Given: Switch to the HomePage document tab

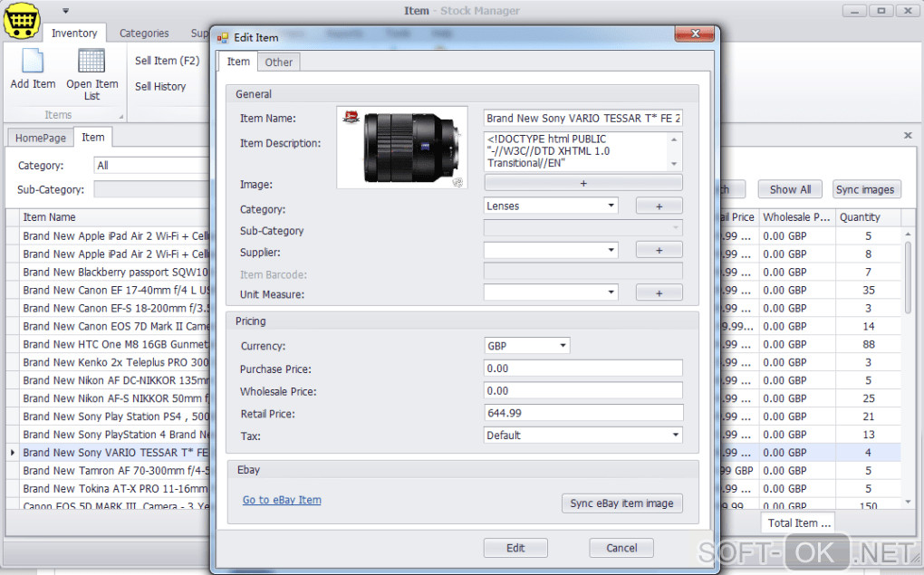Looking at the screenshot, I should (41, 138).
